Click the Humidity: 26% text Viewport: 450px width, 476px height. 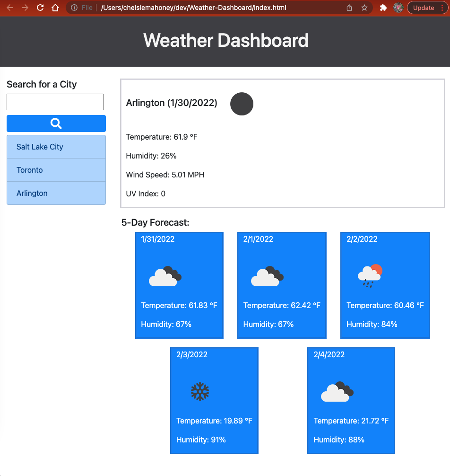click(x=151, y=156)
